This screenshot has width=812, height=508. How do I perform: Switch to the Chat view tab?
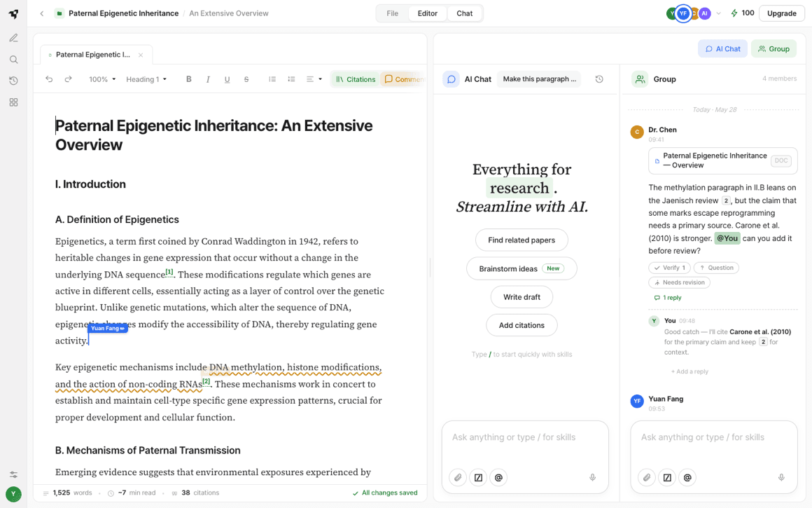coord(464,13)
